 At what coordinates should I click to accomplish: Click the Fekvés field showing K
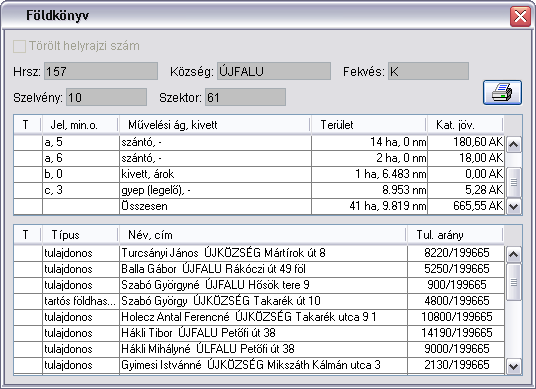pos(428,71)
